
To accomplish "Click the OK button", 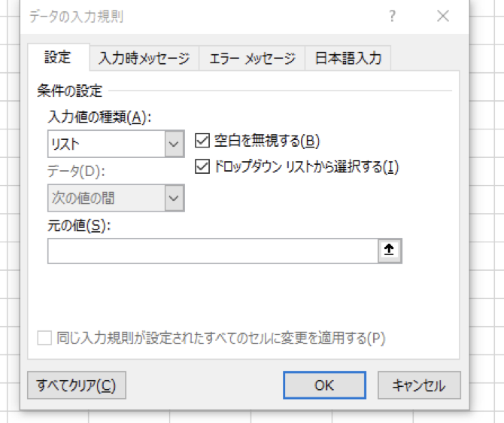I will pyautogui.click(x=324, y=385).
